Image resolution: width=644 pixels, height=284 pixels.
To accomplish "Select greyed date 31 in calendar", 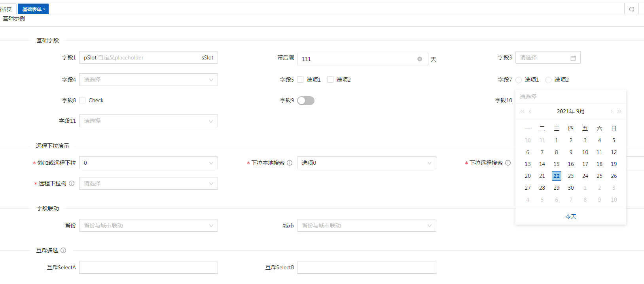I will click(x=542, y=140).
